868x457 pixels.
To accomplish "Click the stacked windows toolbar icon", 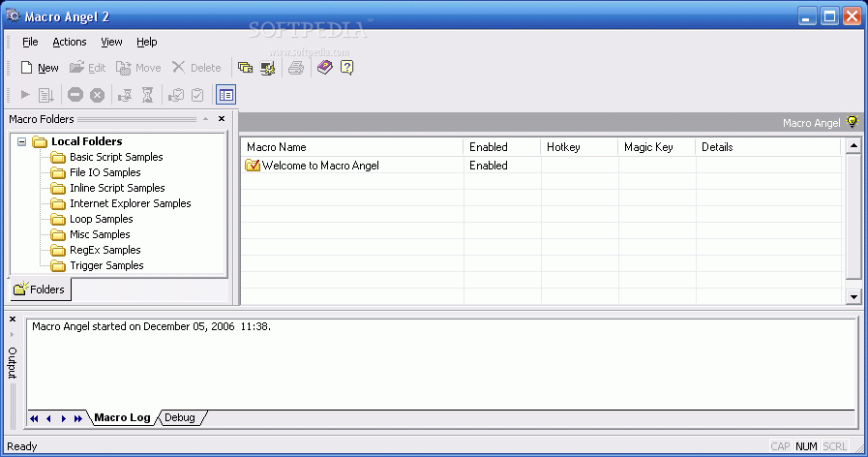I will click(x=245, y=68).
